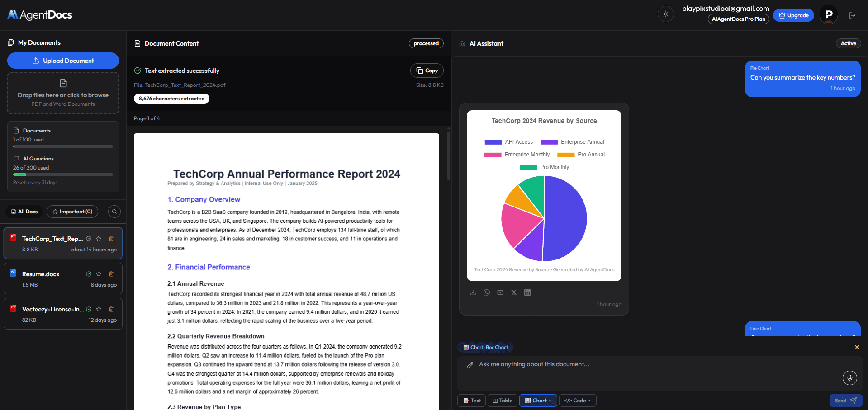Click the microphone voice input button
Viewport: 868px width, 410px height.
pyautogui.click(x=850, y=378)
